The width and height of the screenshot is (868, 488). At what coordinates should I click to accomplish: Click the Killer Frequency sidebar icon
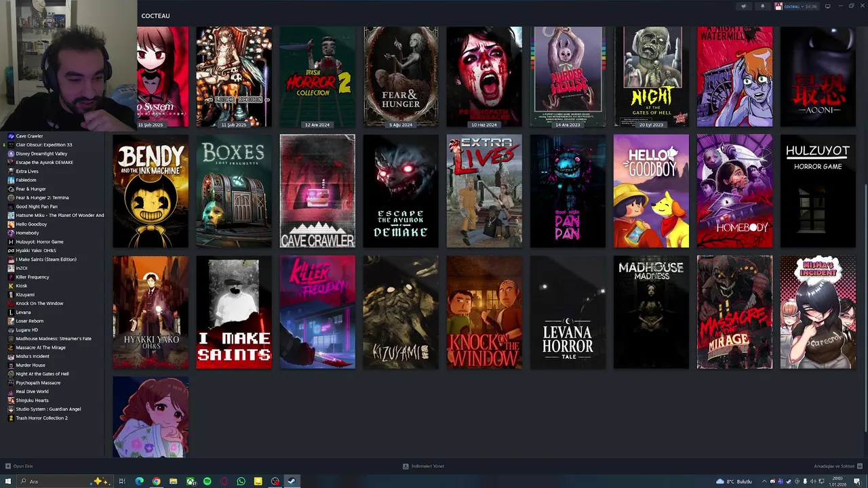[11, 277]
